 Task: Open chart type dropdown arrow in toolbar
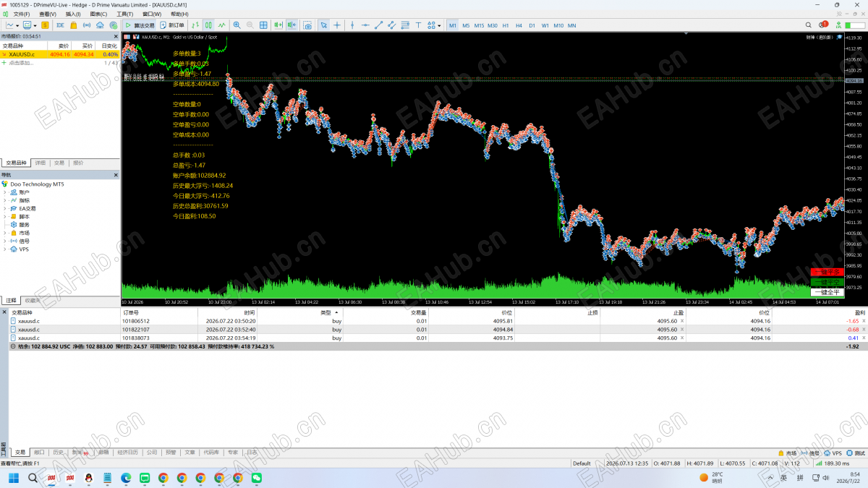pos(17,25)
